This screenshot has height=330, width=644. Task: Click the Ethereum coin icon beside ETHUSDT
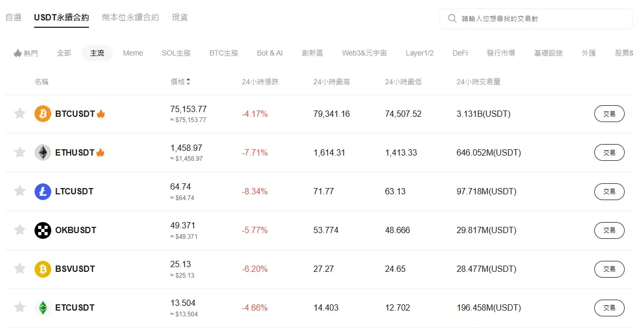pyautogui.click(x=42, y=152)
